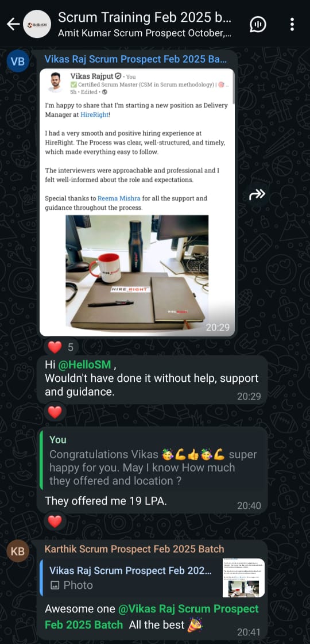310x644 pixels.
Task: Open the HireRight desk photo image
Action: (x=137, y=273)
